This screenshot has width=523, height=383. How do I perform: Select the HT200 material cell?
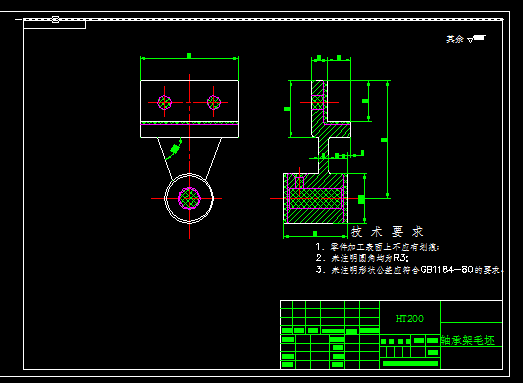pyautogui.click(x=410, y=319)
